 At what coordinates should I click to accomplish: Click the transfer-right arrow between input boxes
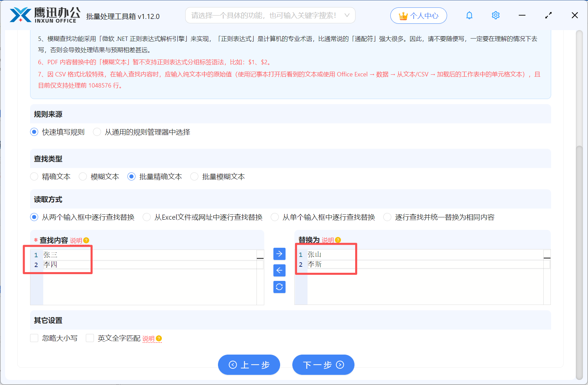coord(279,254)
